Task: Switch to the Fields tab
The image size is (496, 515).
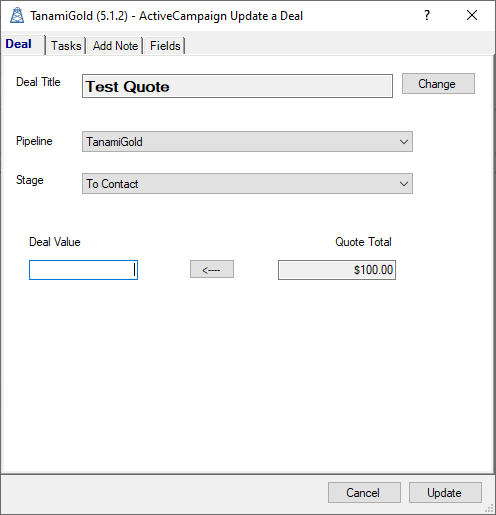Action: pos(165,46)
